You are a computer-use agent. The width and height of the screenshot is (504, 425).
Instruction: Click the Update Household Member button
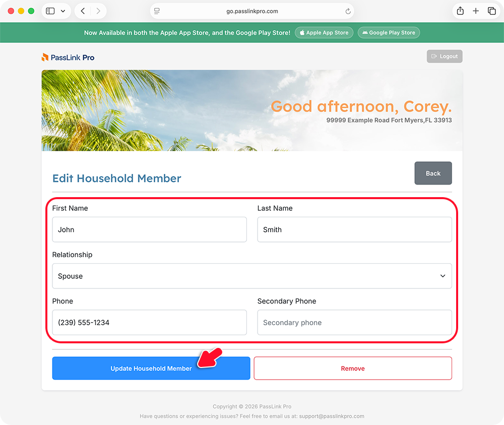click(x=151, y=368)
